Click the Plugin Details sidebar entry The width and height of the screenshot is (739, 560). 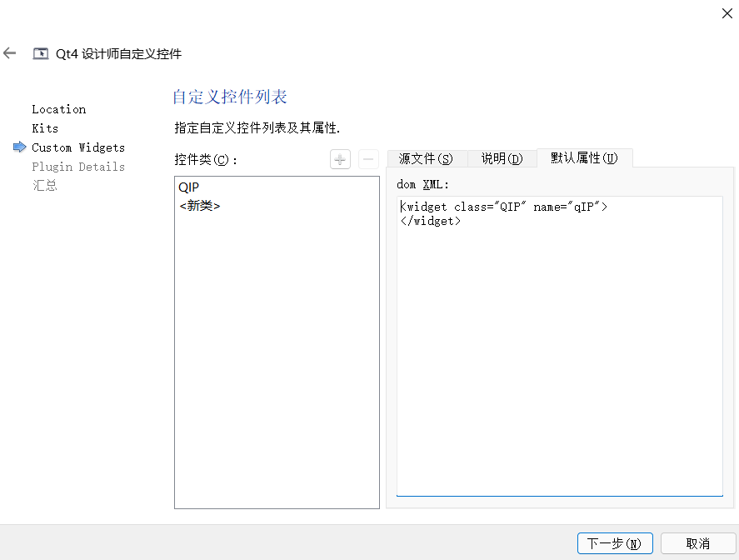tap(78, 166)
